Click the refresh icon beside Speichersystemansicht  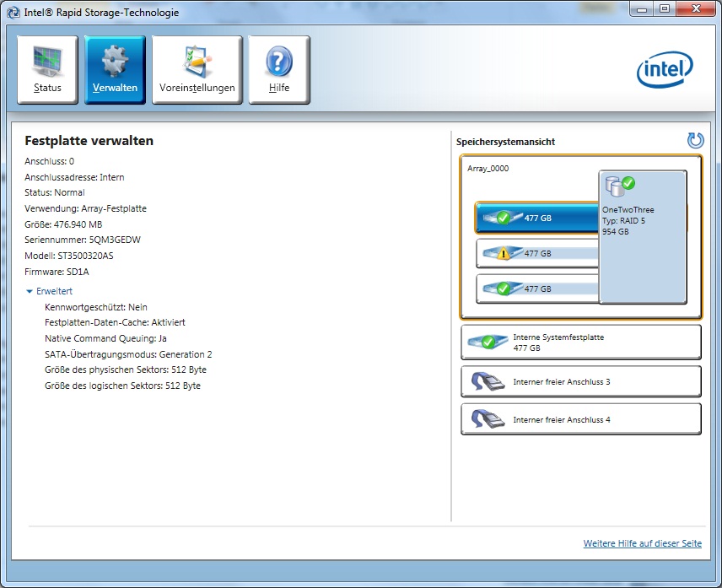pos(695,140)
